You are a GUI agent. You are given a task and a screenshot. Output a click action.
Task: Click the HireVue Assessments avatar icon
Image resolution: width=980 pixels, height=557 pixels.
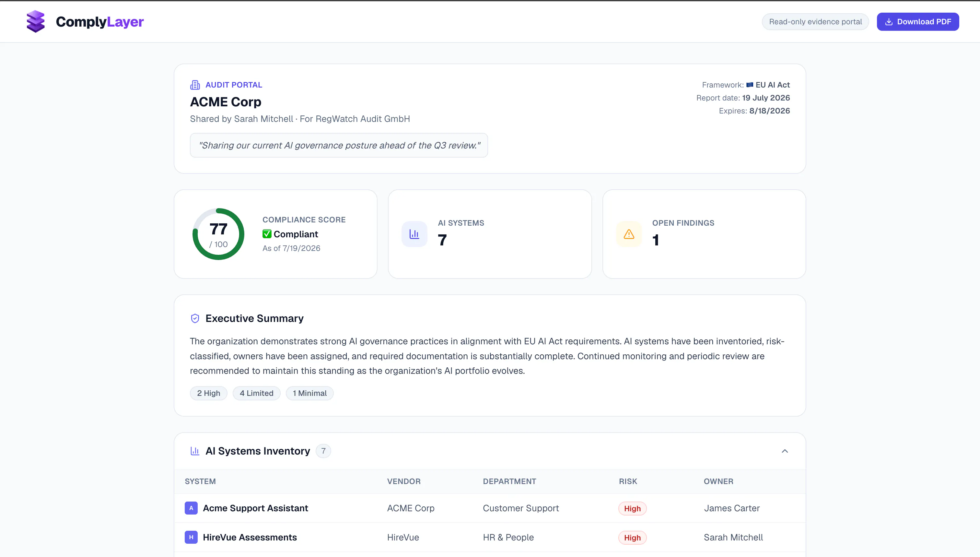pyautogui.click(x=191, y=537)
